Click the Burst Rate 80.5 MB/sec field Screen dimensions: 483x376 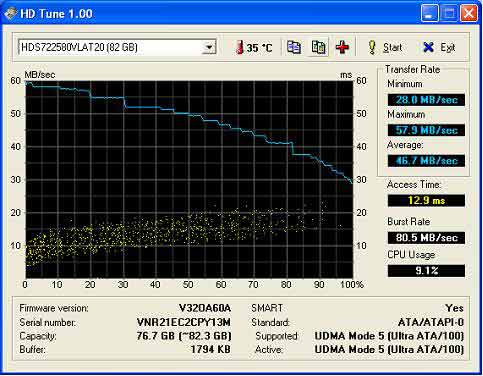click(426, 238)
